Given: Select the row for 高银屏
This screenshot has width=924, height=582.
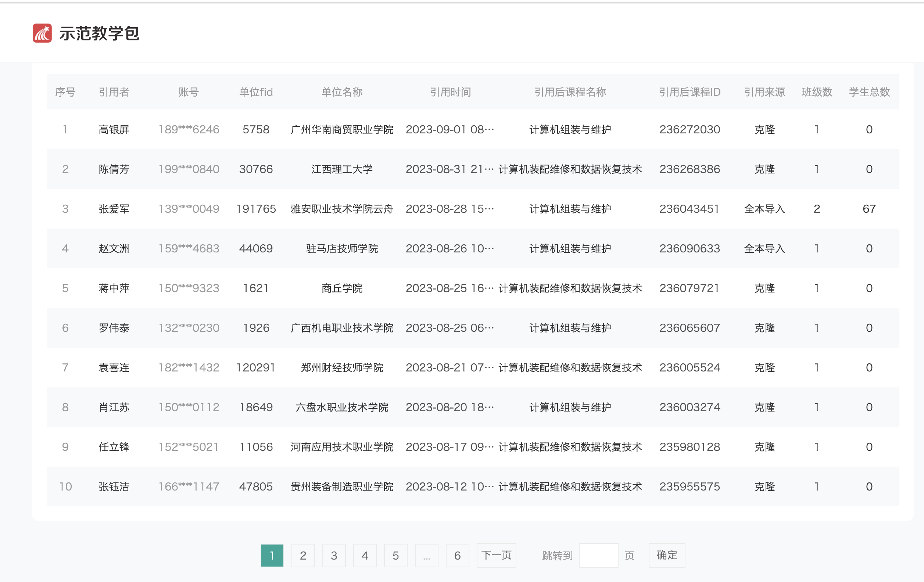Looking at the screenshot, I should point(114,129).
